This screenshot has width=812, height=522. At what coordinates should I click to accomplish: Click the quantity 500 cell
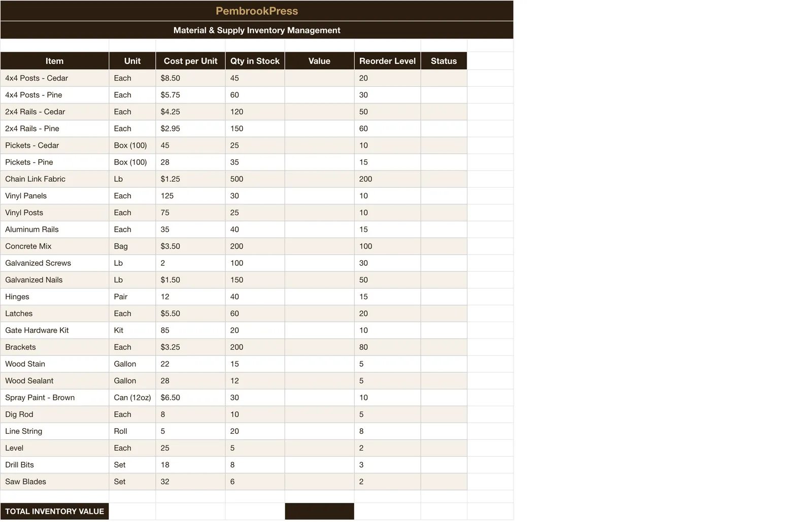(255, 179)
